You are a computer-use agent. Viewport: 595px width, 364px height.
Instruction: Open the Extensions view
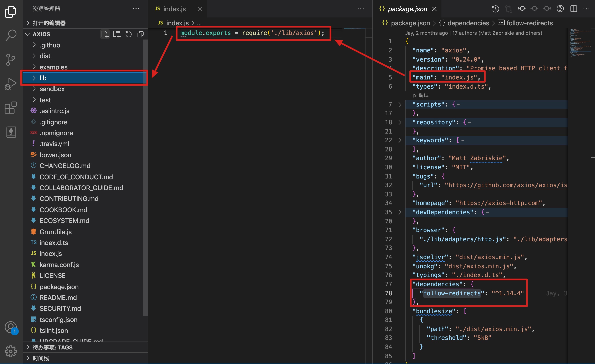pyautogui.click(x=11, y=108)
